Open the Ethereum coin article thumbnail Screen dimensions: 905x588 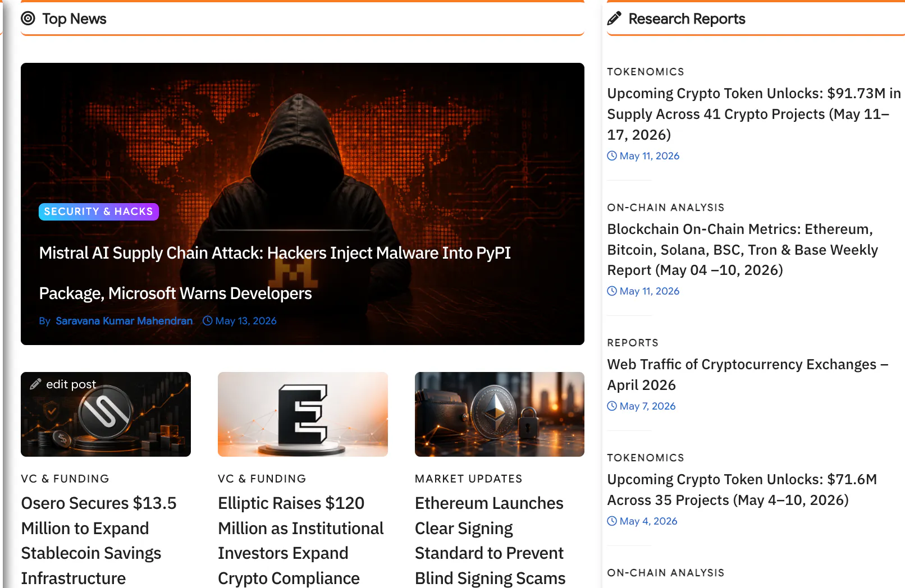coord(500,414)
